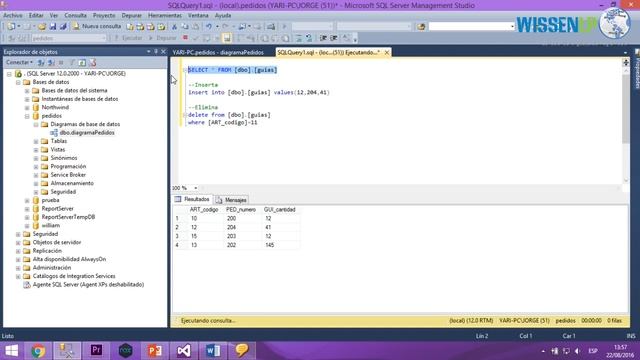Image resolution: width=640 pixels, height=360 pixels.
Task: Toggle auto-hide pin on Explorador de objetos
Action: point(156,52)
